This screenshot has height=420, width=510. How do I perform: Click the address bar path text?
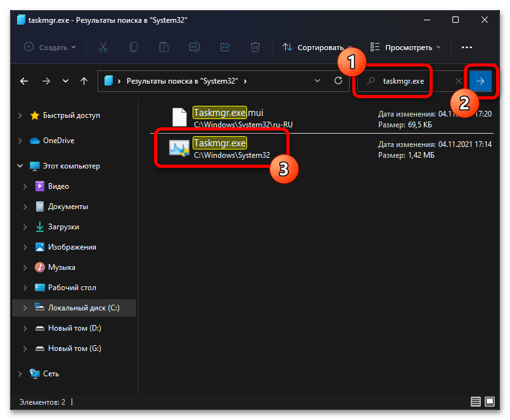182,81
